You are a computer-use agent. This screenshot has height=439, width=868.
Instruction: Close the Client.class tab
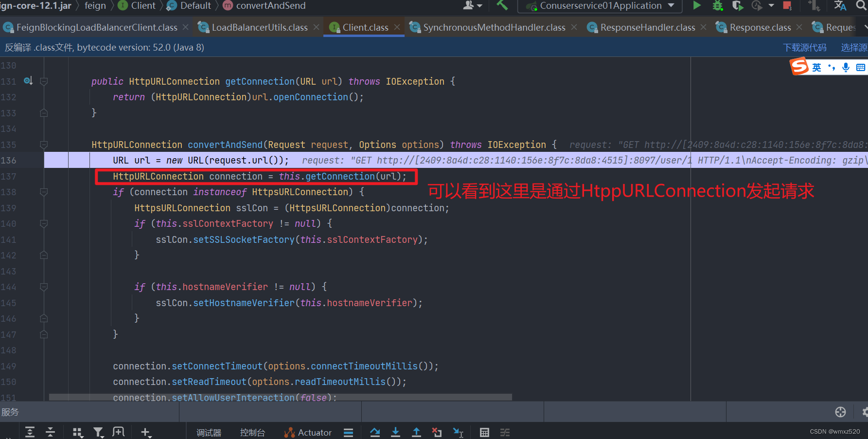click(397, 27)
